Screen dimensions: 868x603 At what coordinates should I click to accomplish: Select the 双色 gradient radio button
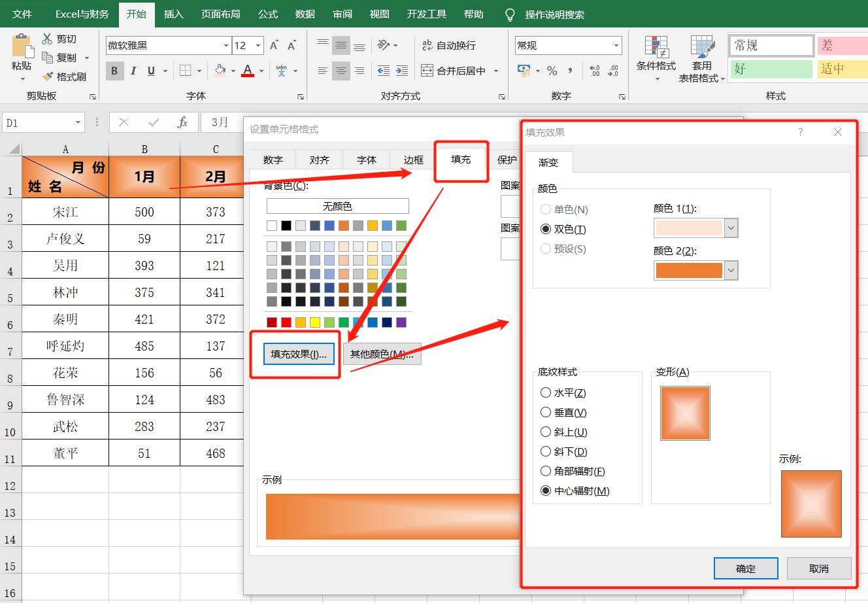pos(546,229)
